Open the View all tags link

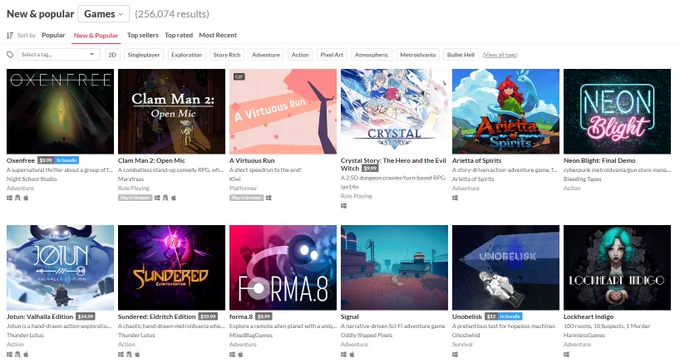tap(500, 55)
